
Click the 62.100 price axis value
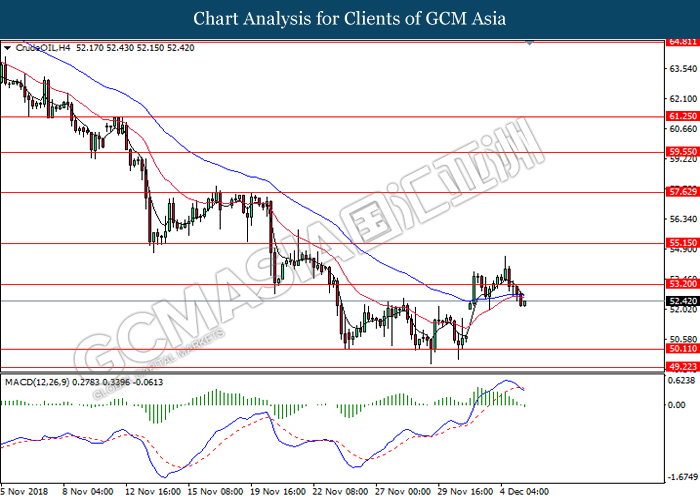pyautogui.click(x=683, y=99)
